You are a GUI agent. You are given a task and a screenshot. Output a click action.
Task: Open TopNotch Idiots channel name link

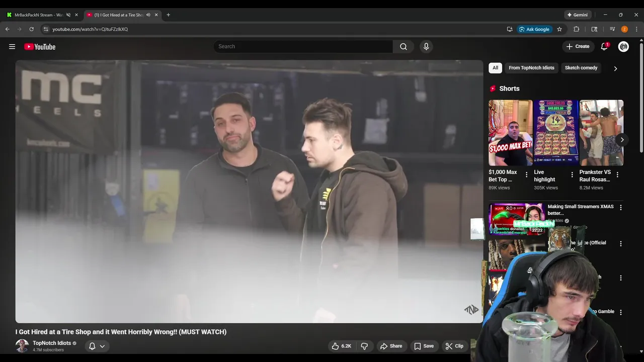(x=52, y=343)
